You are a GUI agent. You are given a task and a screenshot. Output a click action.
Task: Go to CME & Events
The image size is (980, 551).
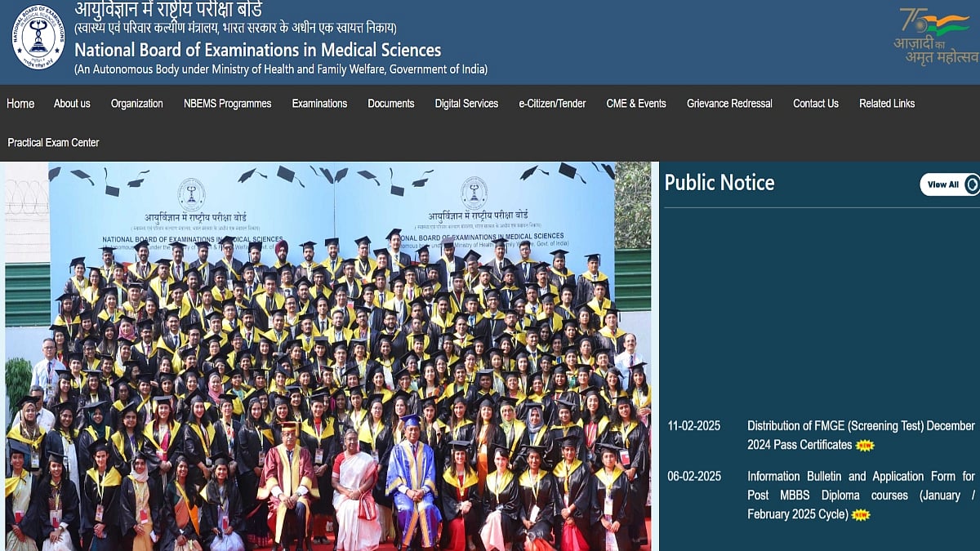coord(636,104)
